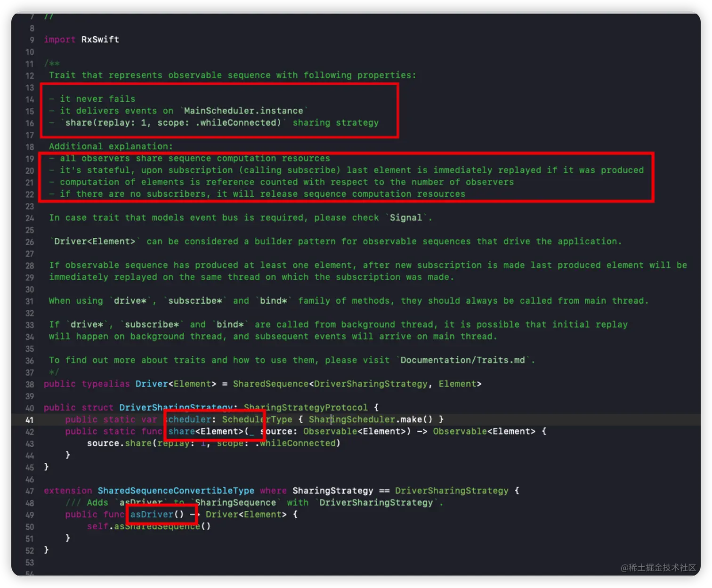This screenshot has height=588, width=712.
Task: Click the asDriver() function name on line 49
Action: click(x=157, y=515)
